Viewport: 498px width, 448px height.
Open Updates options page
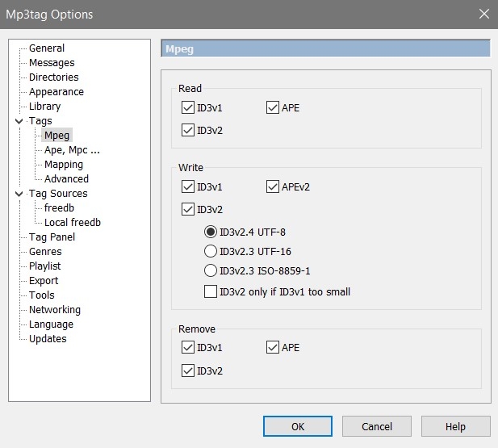pos(48,339)
